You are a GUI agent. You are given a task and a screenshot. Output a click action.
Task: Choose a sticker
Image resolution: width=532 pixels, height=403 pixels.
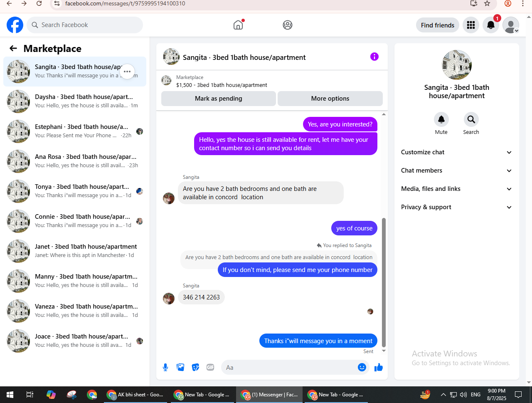(195, 367)
